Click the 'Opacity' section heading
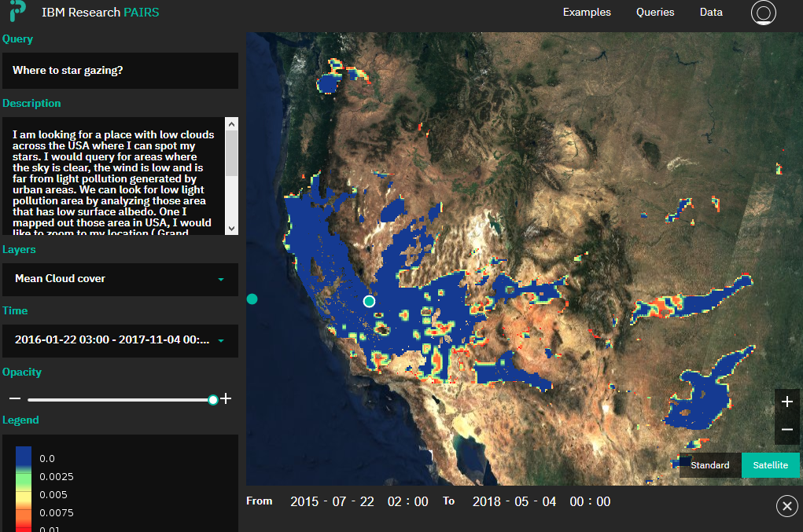The width and height of the screenshot is (803, 532). [21, 372]
